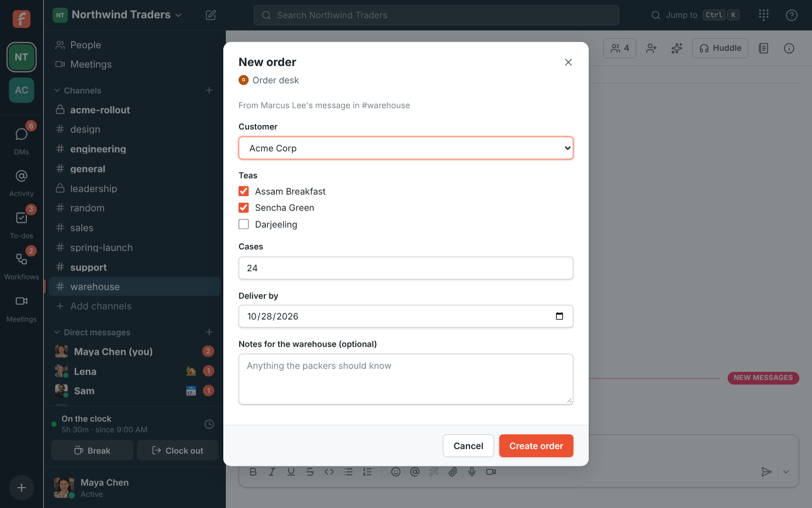Start a new direct message plus icon

tap(209, 332)
